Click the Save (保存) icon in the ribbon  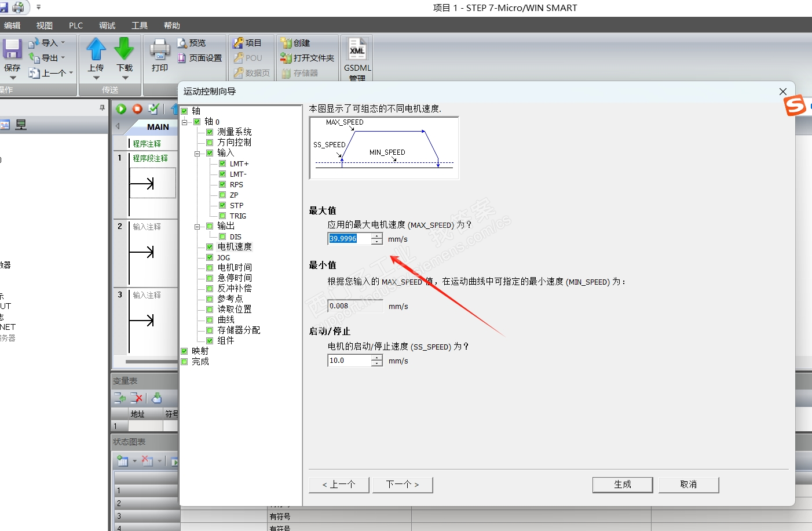coord(12,49)
